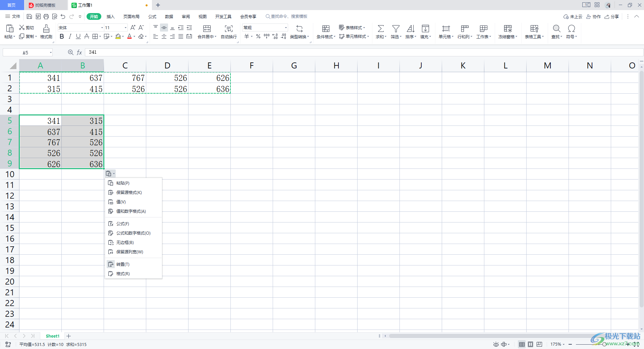
Task: Choose No Borders (无边框) in paste menu
Action: (x=133, y=243)
